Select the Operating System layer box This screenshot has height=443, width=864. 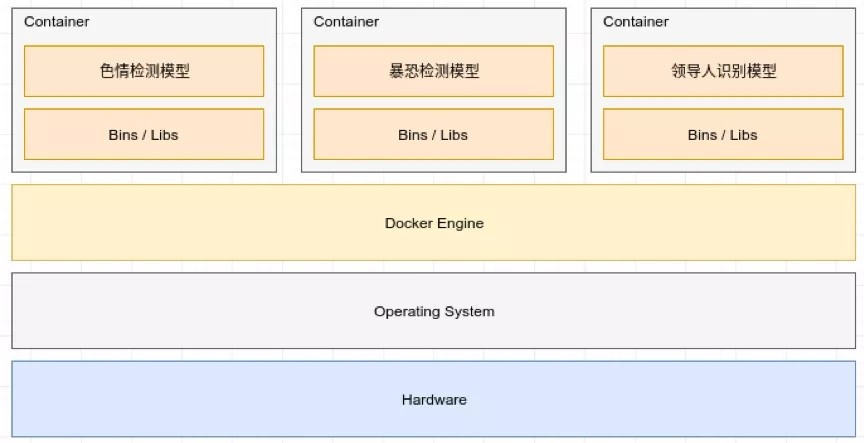click(434, 311)
